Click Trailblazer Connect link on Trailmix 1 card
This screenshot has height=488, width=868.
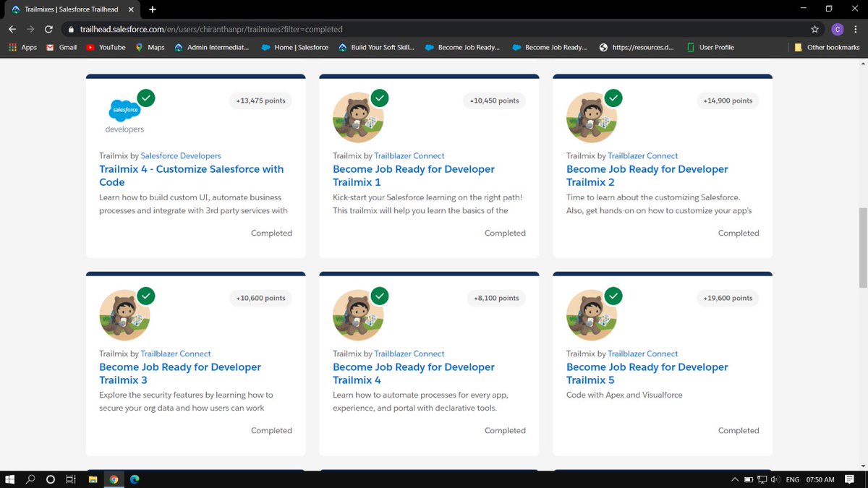pyautogui.click(x=409, y=155)
